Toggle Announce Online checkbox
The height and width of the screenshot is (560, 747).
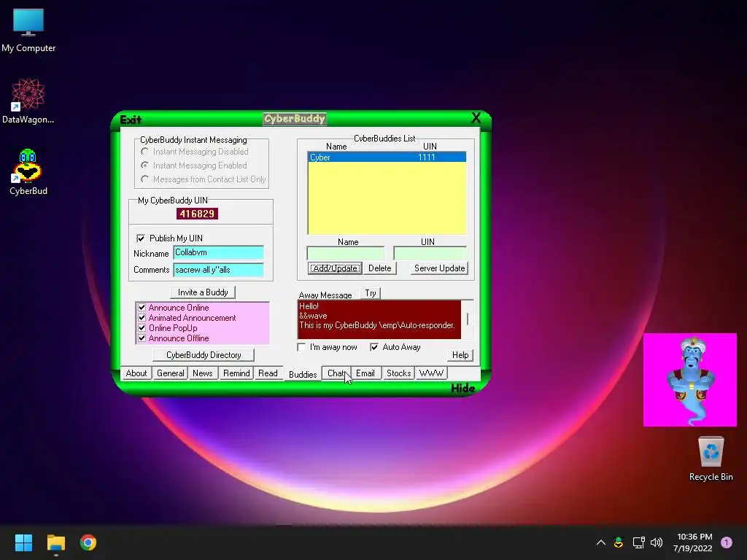pos(142,308)
